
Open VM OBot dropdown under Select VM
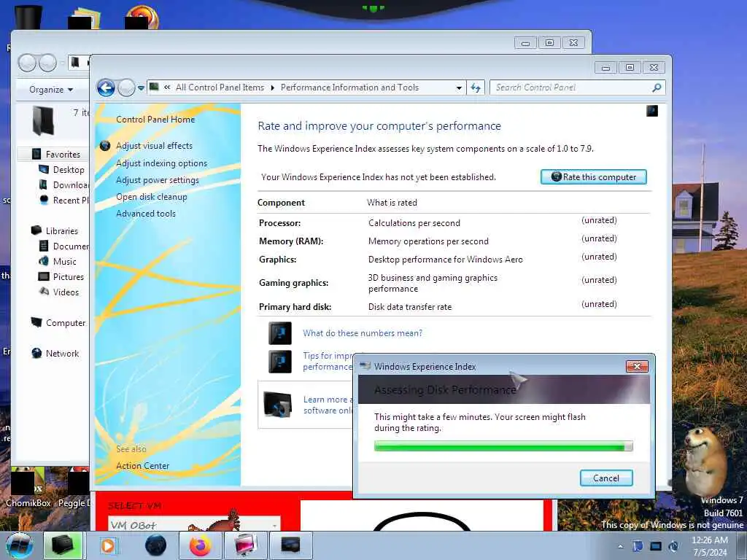point(194,525)
